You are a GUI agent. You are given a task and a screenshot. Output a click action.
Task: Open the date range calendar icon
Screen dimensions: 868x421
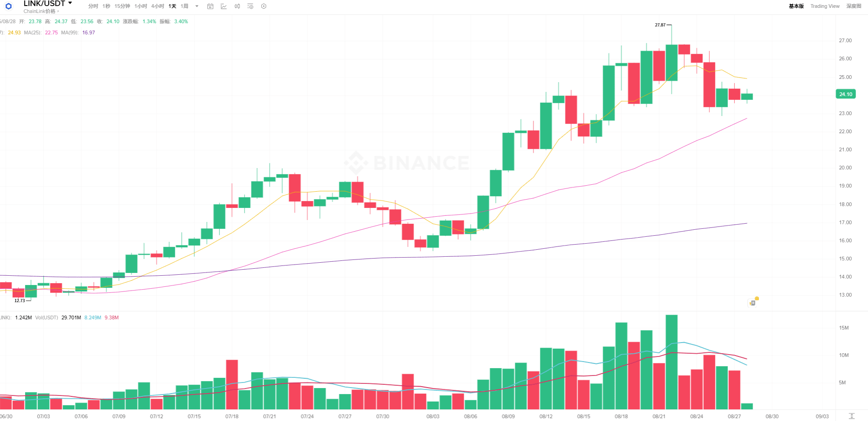pos(210,6)
